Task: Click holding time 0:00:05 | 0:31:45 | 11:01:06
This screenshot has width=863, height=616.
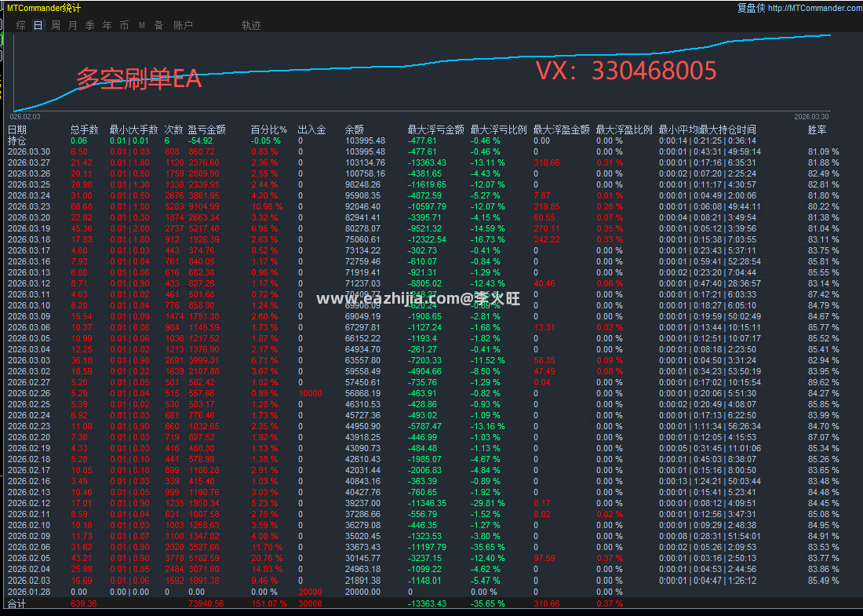Action: coord(710,449)
